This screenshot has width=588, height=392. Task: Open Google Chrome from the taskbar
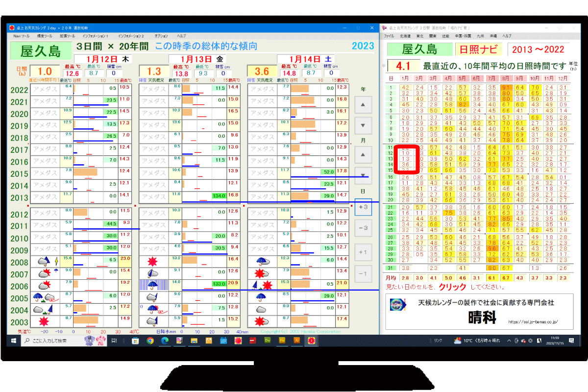(x=150, y=341)
